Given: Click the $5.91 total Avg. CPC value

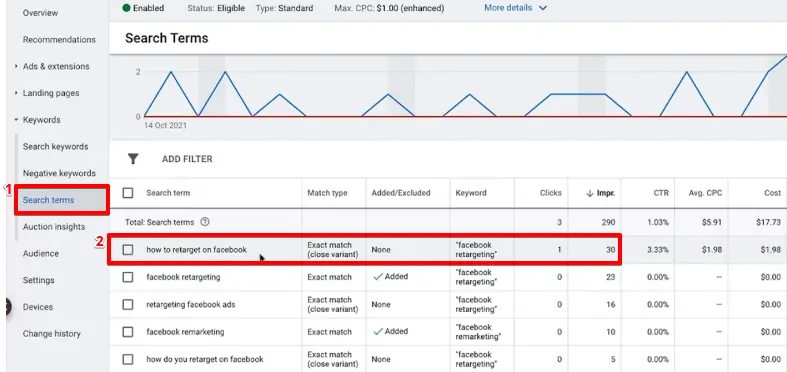Looking at the screenshot, I should (x=711, y=222).
